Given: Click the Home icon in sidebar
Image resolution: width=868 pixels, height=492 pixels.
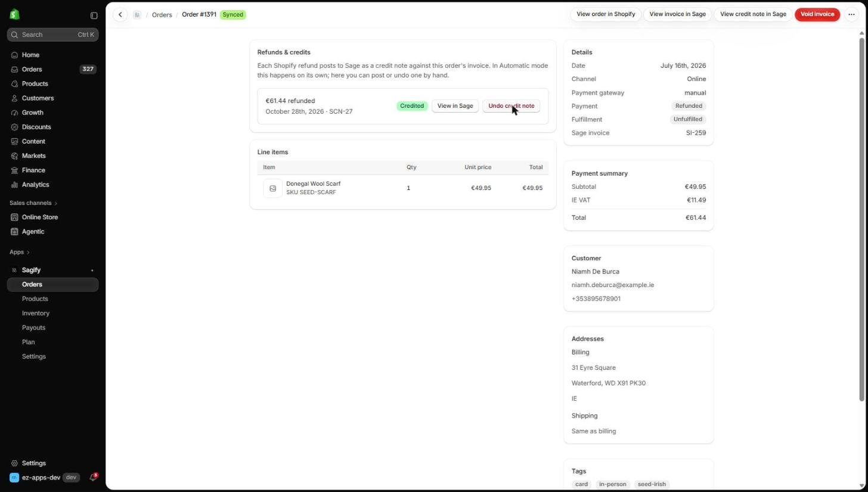Looking at the screenshot, I should pyautogui.click(x=14, y=55).
